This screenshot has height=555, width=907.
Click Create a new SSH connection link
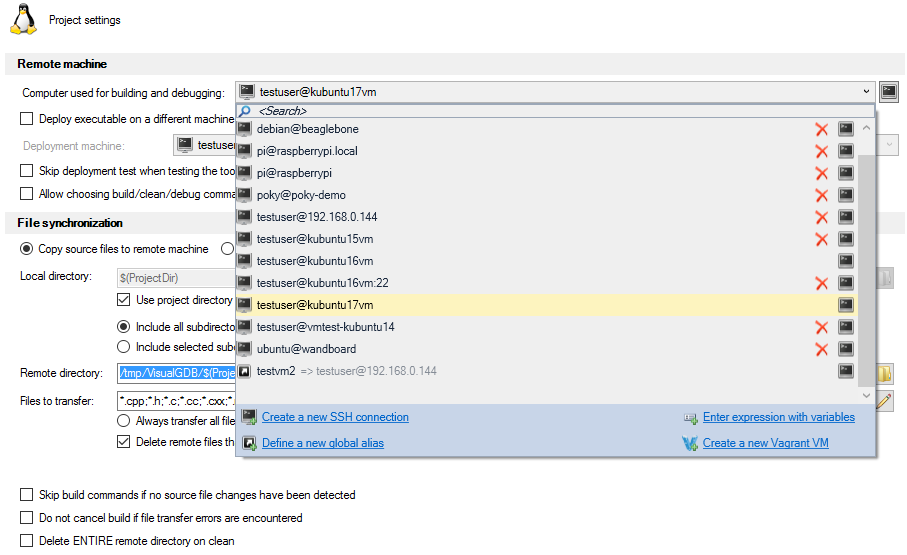335,417
